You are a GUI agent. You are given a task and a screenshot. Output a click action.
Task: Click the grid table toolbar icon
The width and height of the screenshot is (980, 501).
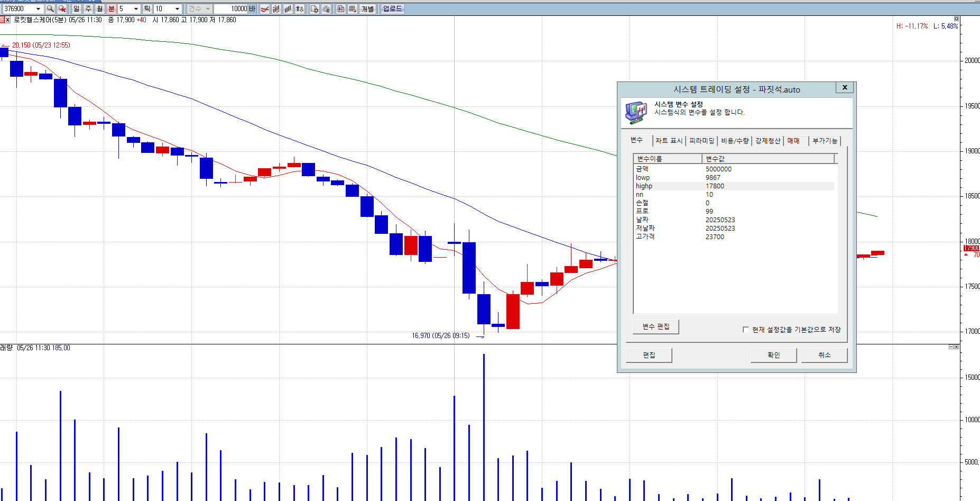tap(353, 9)
